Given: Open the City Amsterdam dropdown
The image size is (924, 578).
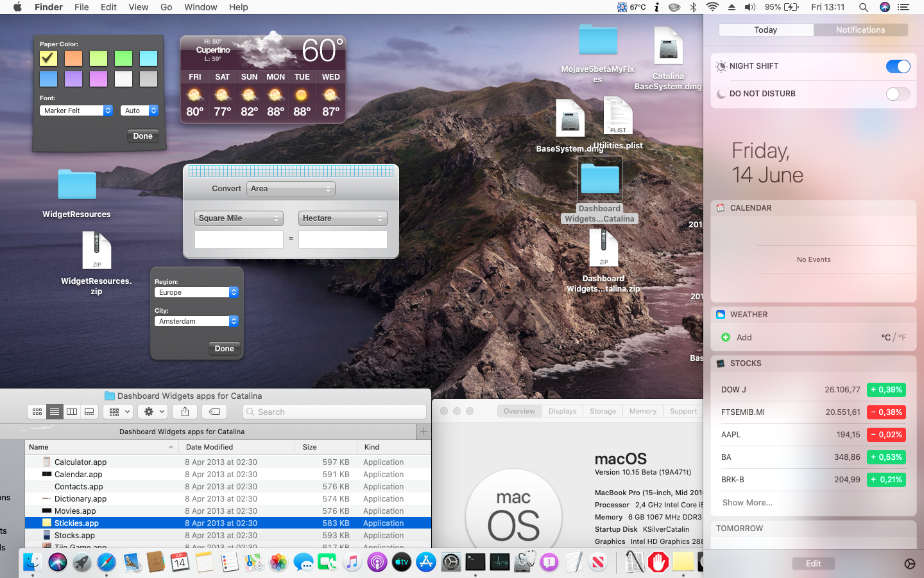Looking at the screenshot, I should click(196, 321).
